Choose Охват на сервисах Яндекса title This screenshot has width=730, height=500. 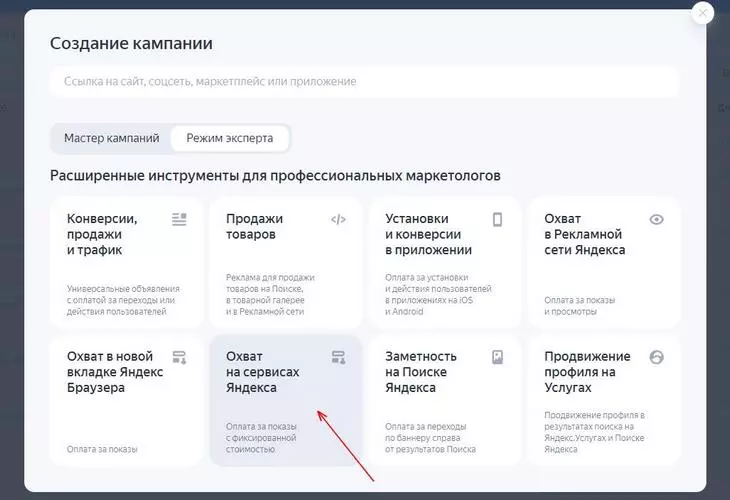(x=263, y=372)
